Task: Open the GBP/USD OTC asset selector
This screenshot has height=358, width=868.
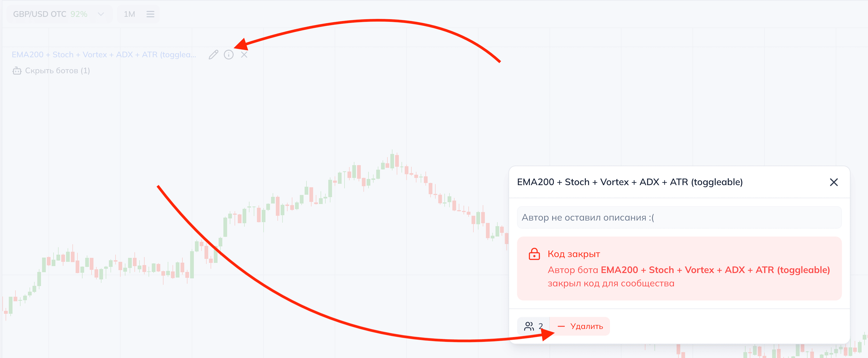Action: coord(40,14)
